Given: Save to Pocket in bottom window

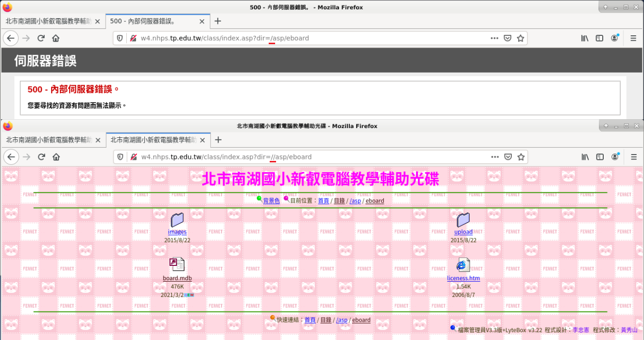Looking at the screenshot, I should pyautogui.click(x=508, y=157).
